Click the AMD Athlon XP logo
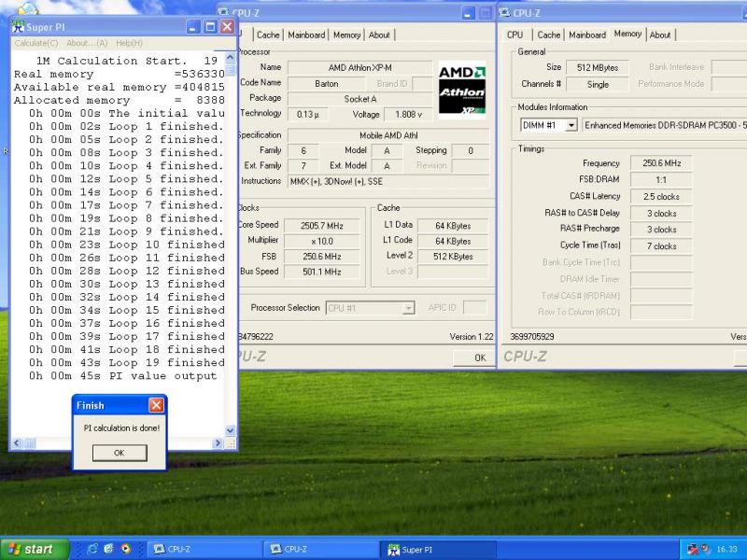This screenshot has height=560, width=747. pos(461,90)
